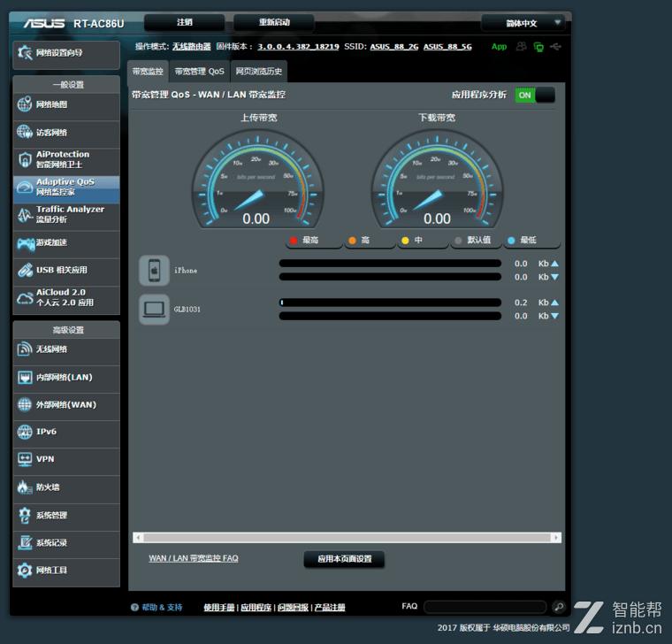672x644 pixels.
Task: Open USB 相关应用 sidebar entry
Action: (x=66, y=270)
